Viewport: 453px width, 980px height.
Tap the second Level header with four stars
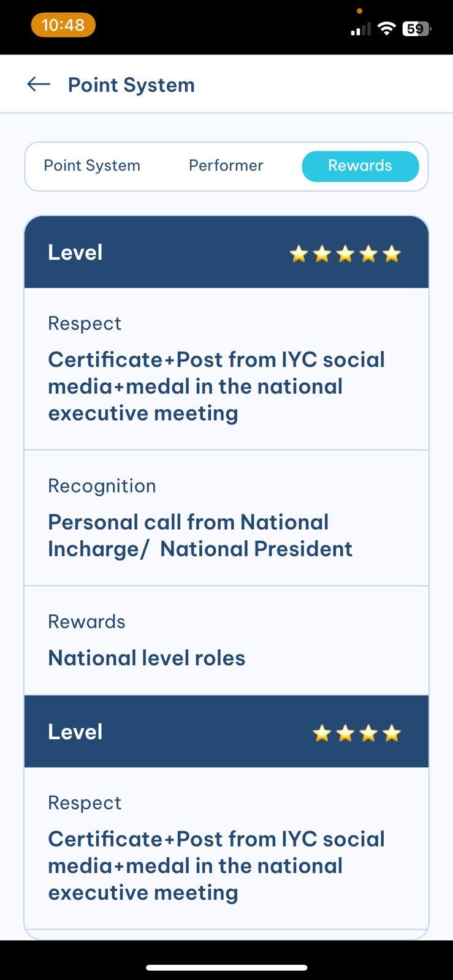(x=75, y=732)
